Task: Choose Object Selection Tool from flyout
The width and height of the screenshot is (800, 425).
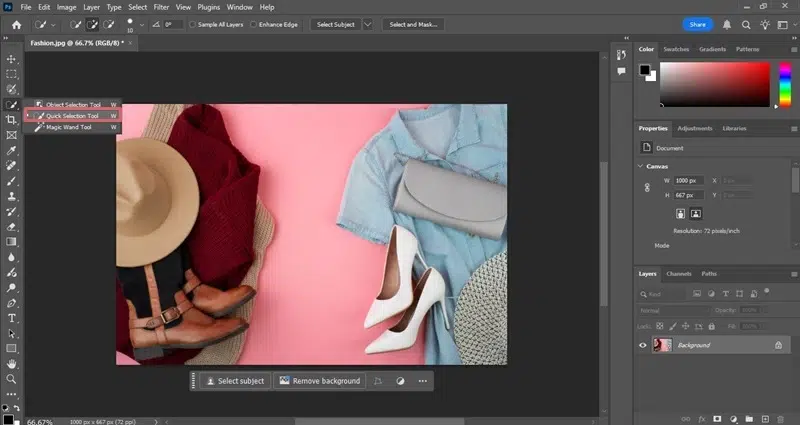Action: click(x=73, y=104)
